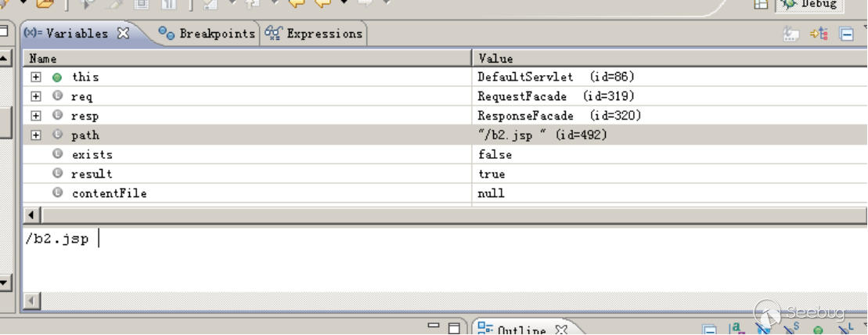Click the local variable icon beside 'exists'
This screenshot has width=868, height=335.
coord(57,154)
